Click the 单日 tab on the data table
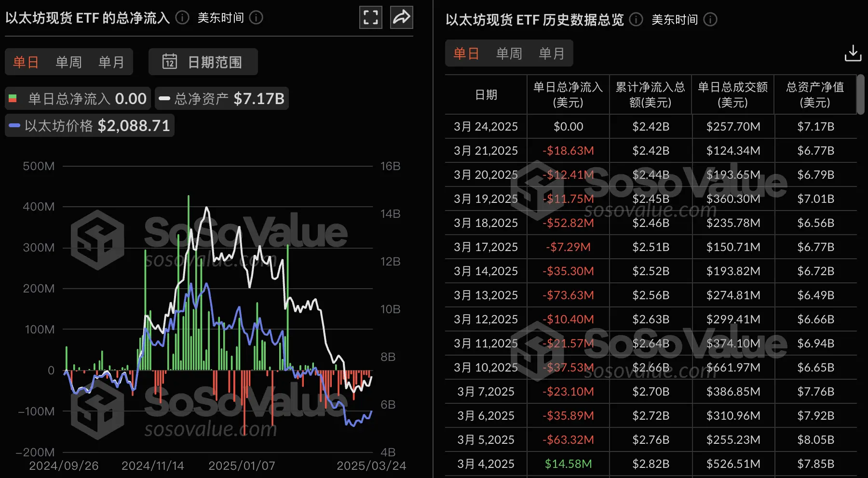868x478 pixels. pyautogui.click(x=466, y=53)
